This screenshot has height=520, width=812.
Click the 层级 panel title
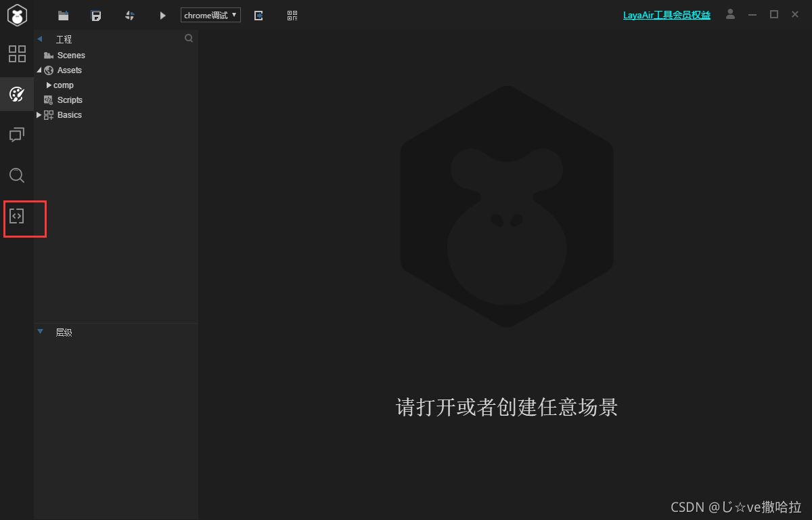[64, 332]
